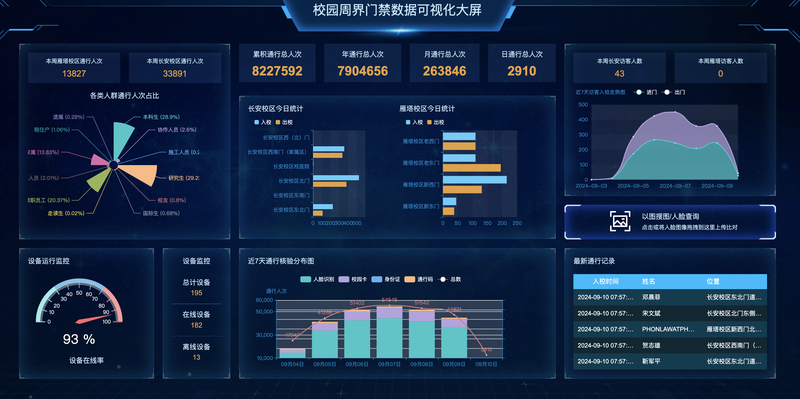Select 入校时间 column header
This screenshot has height=399, width=800.
click(x=606, y=281)
